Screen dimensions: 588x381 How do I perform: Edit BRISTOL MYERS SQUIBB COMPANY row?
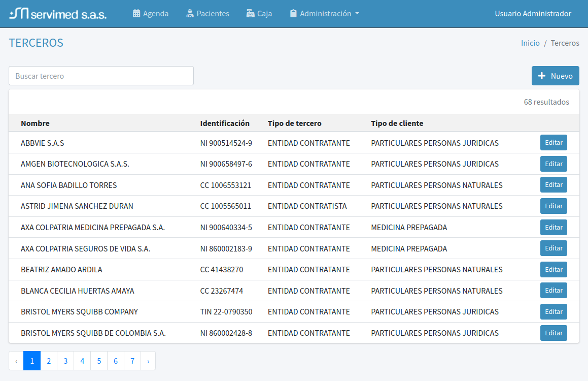(x=554, y=312)
